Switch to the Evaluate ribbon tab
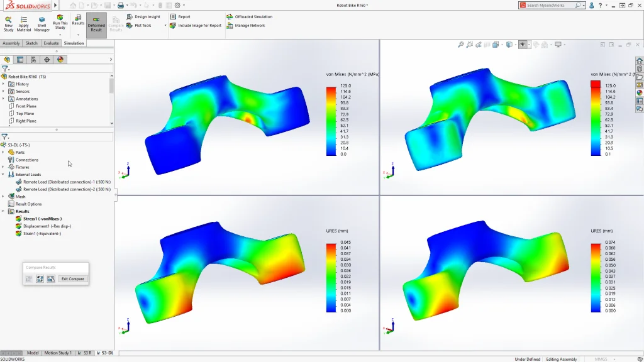Image resolution: width=644 pixels, height=362 pixels. click(x=51, y=43)
